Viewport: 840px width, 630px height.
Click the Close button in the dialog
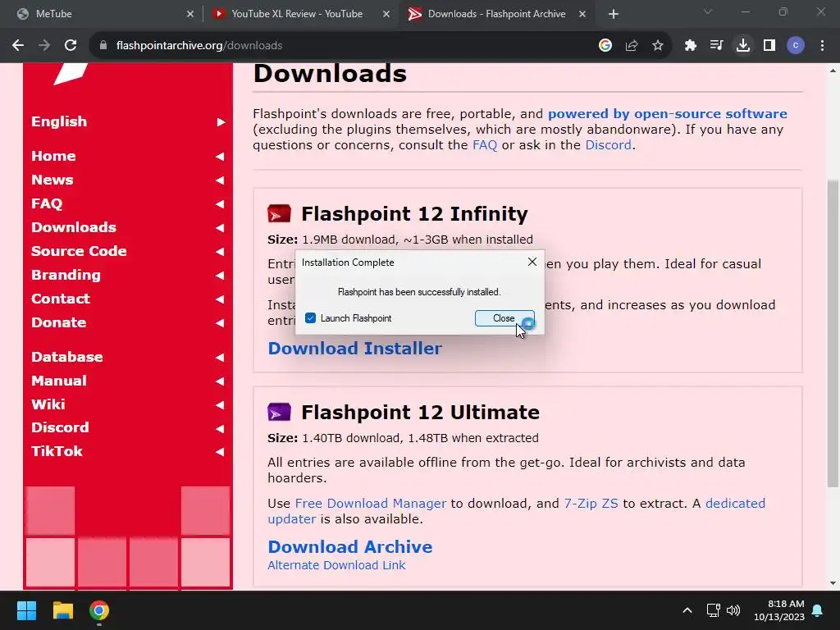point(504,318)
